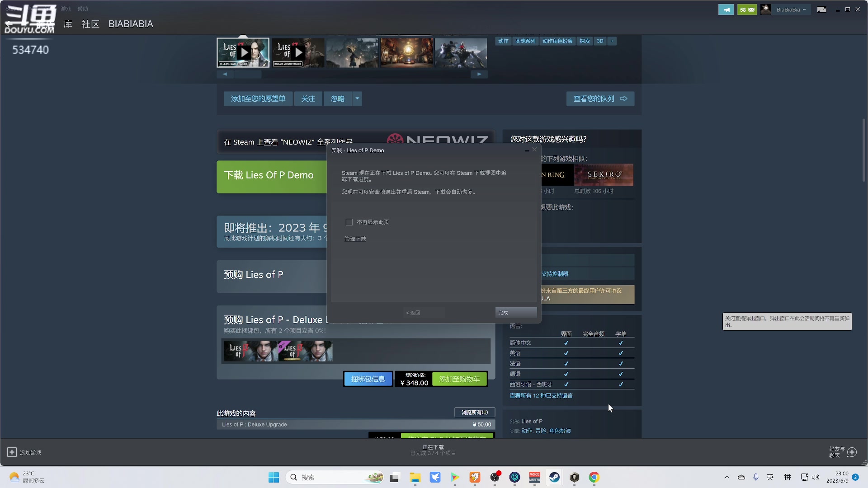Click 添加至购物车 for the Deluxe bundle

click(x=459, y=379)
